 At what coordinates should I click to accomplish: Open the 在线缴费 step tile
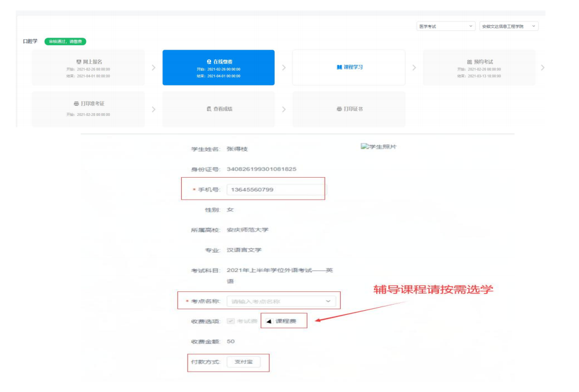pyautogui.click(x=219, y=68)
